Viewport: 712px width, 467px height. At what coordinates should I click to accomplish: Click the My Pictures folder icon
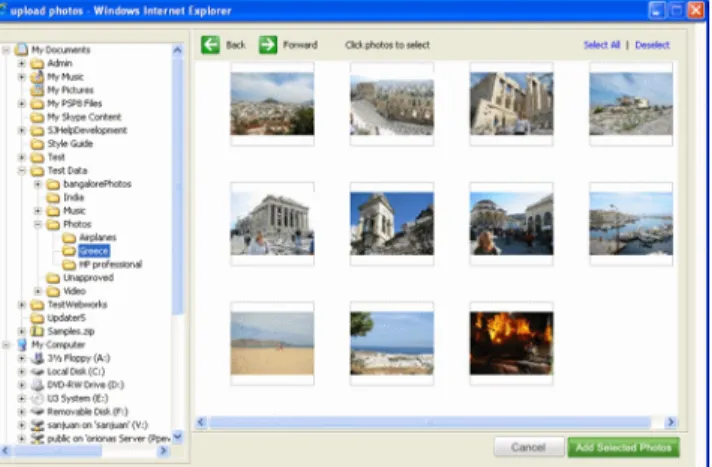pyautogui.click(x=37, y=90)
